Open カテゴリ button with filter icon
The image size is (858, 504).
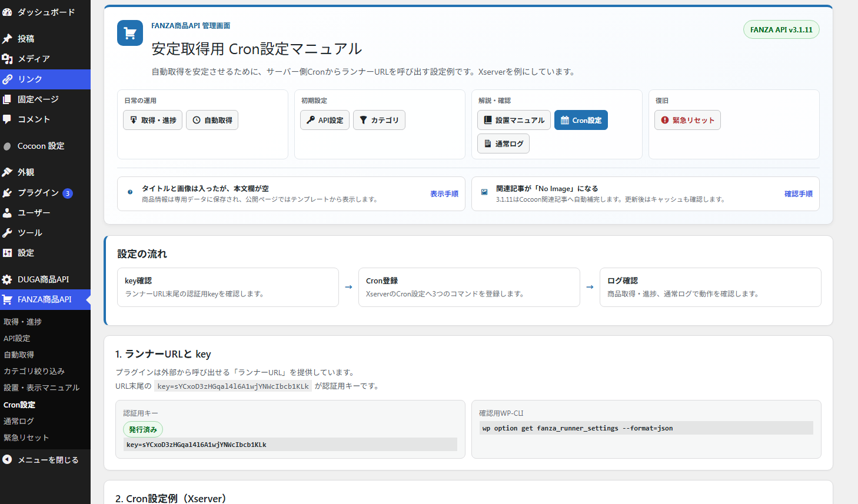[379, 120]
